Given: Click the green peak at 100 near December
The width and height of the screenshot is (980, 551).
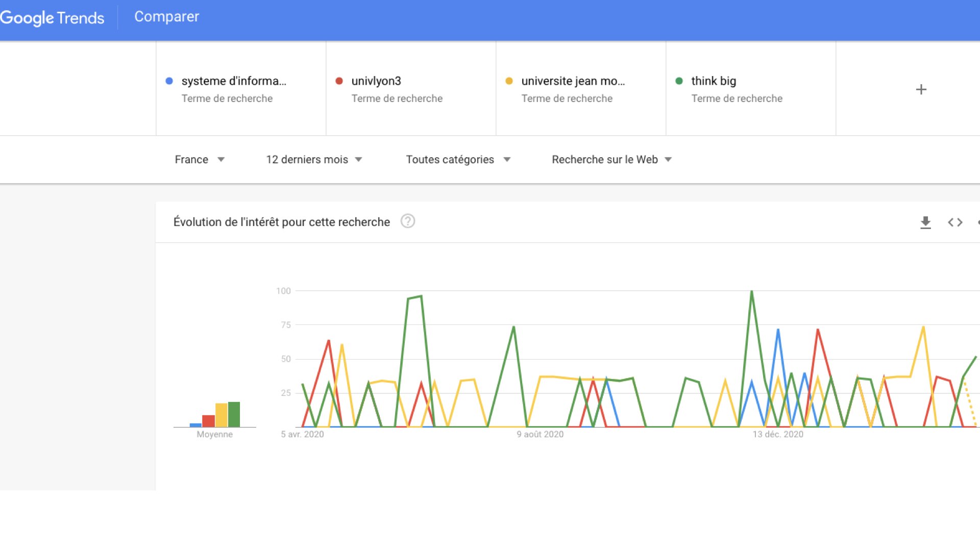Looking at the screenshot, I should (751, 292).
